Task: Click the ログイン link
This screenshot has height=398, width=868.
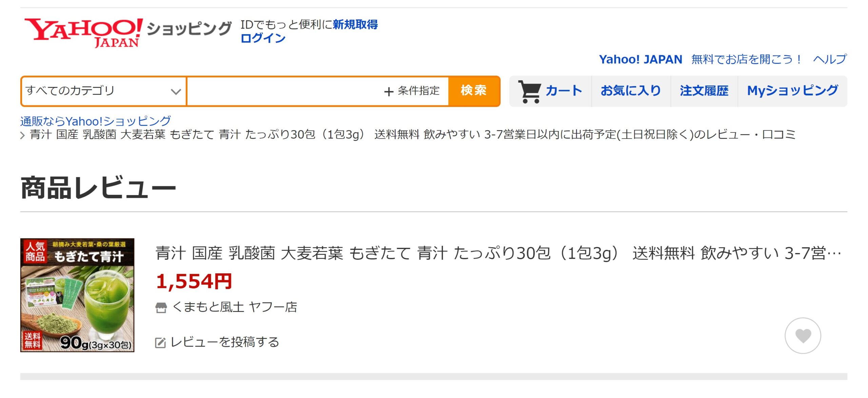Action: (263, 38)
